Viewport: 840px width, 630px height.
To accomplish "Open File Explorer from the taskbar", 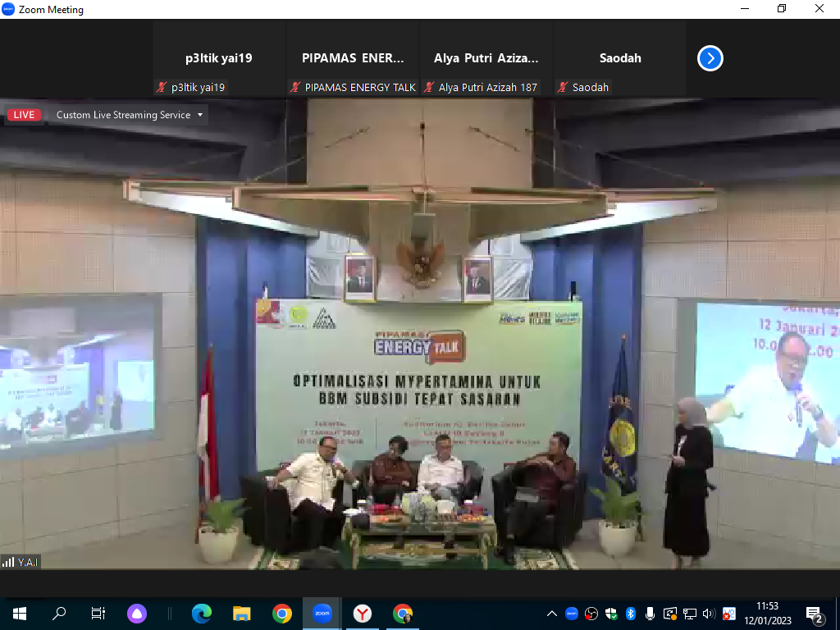I will pyautogui.click(x=242, y=614).
